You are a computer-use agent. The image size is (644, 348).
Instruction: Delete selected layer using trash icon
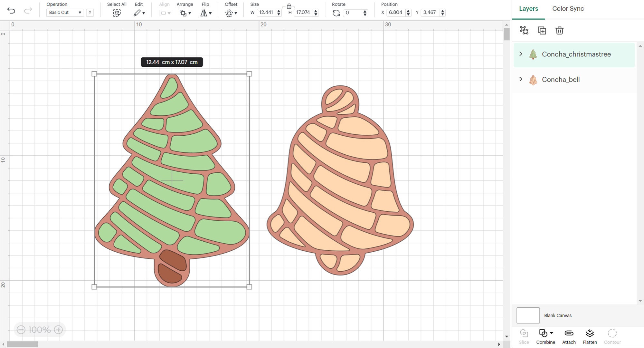(559, 30)
